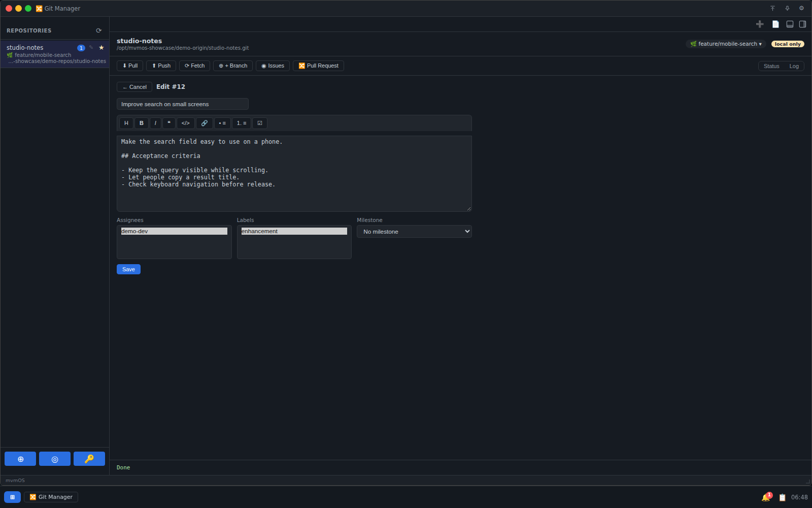Screen dimensions: 812x508
Task: Insert a bulleted list
Action: click(222, 123)
